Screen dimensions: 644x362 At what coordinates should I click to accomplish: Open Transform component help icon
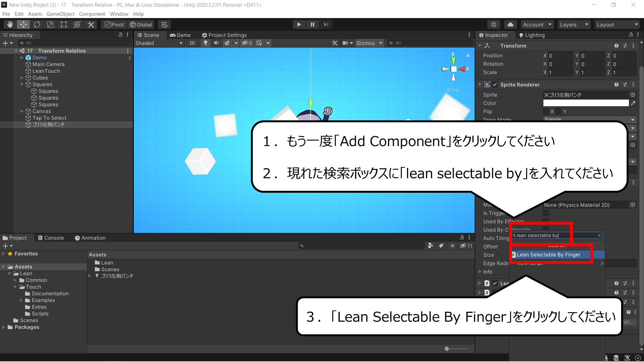616,46
